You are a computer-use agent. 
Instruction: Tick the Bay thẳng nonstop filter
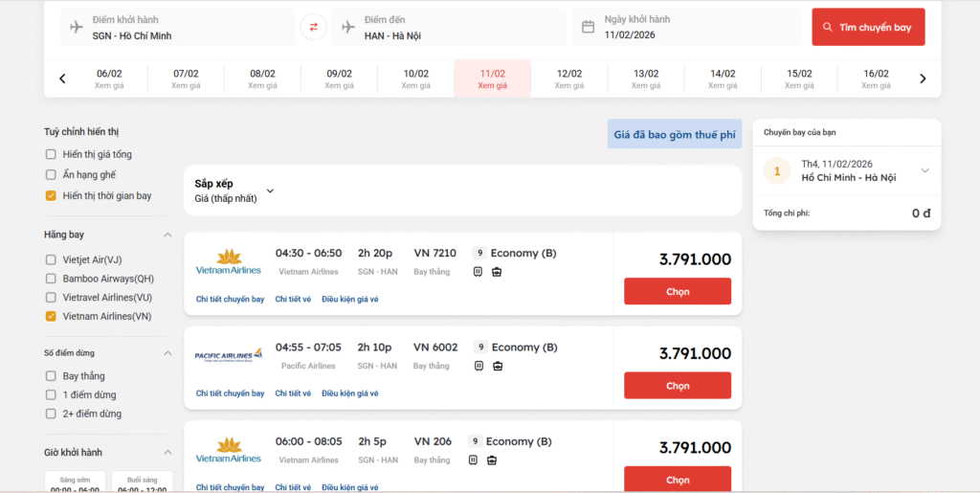[51, 376]
